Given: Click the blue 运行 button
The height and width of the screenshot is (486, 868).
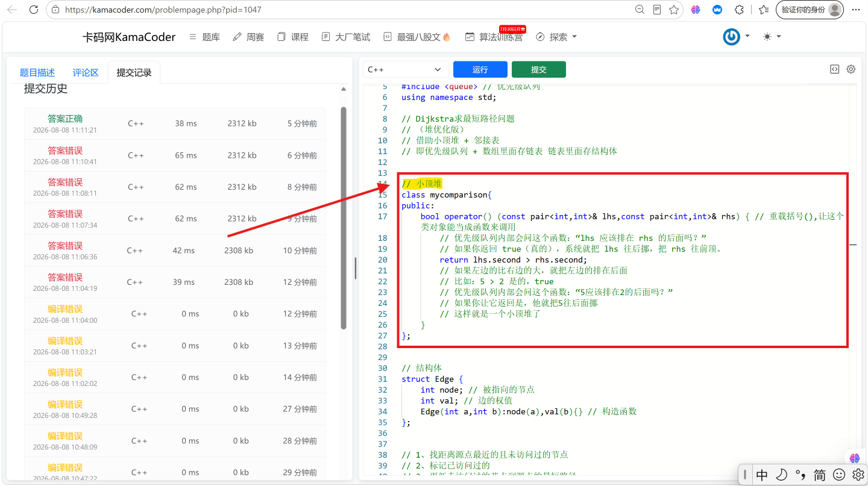Looking at the screenshot, I should coord(480,69).
